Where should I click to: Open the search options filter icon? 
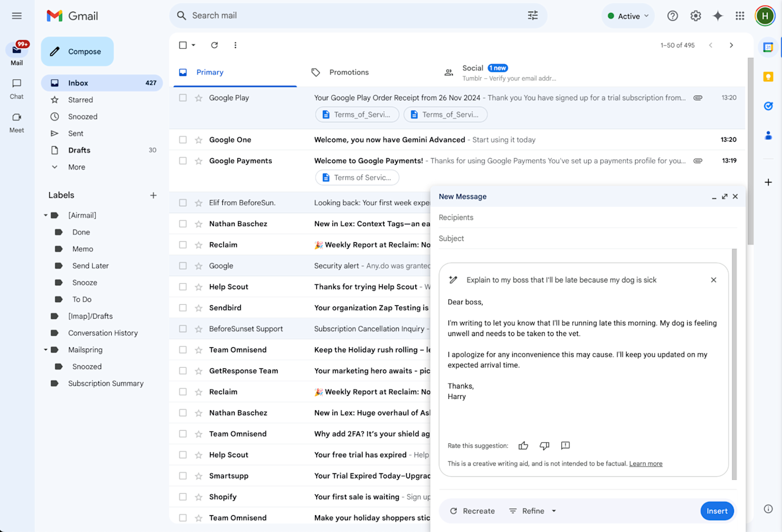(x=533, y=16)
